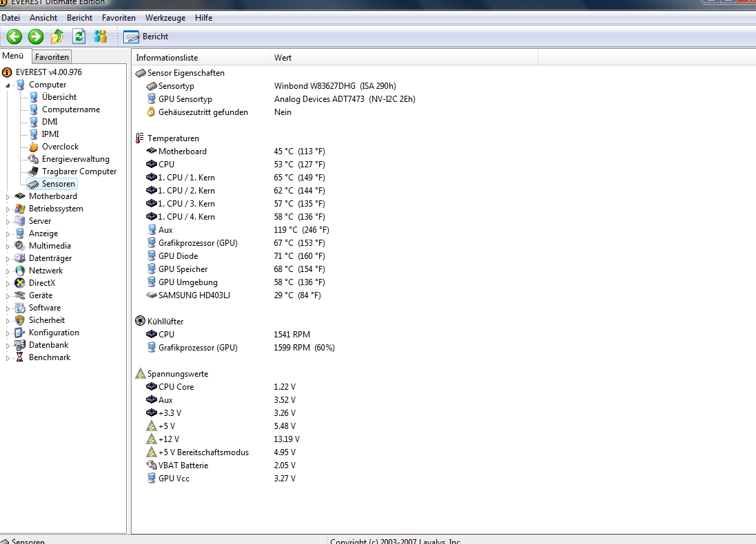756x544 pixels.
Task: Click the VBAT Batterie icon
Action: pyautogui.click(x=152, y=465)
